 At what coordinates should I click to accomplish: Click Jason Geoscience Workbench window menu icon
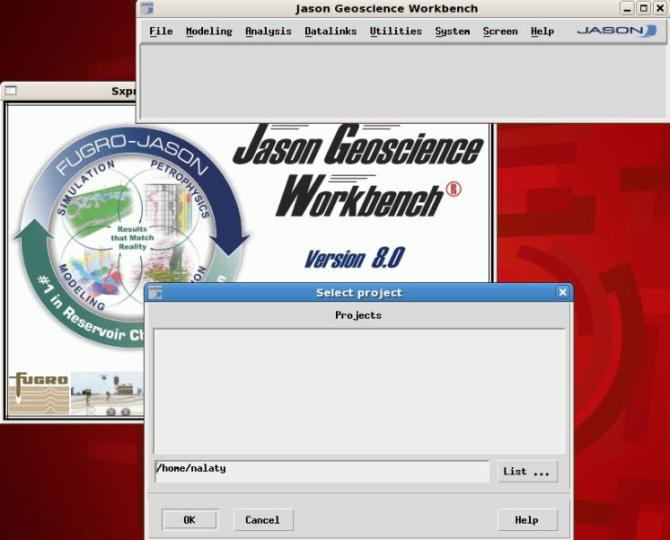pos(147,8)
